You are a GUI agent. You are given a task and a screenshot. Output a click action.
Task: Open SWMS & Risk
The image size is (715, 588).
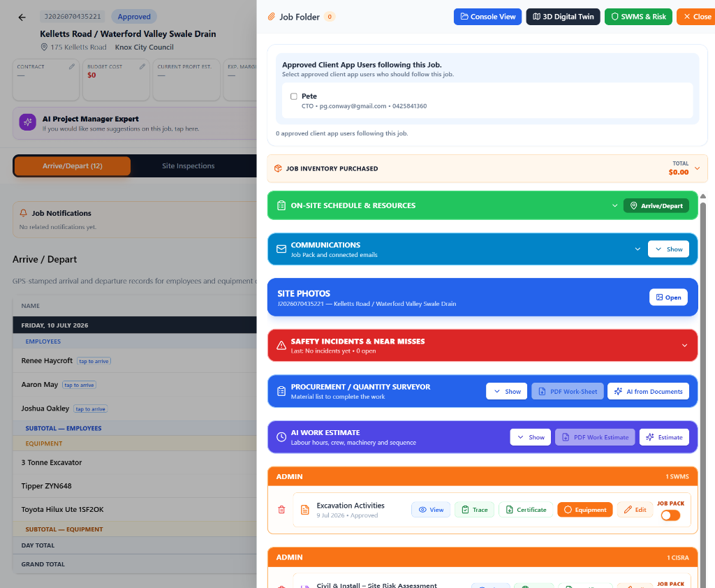[638, 17]
